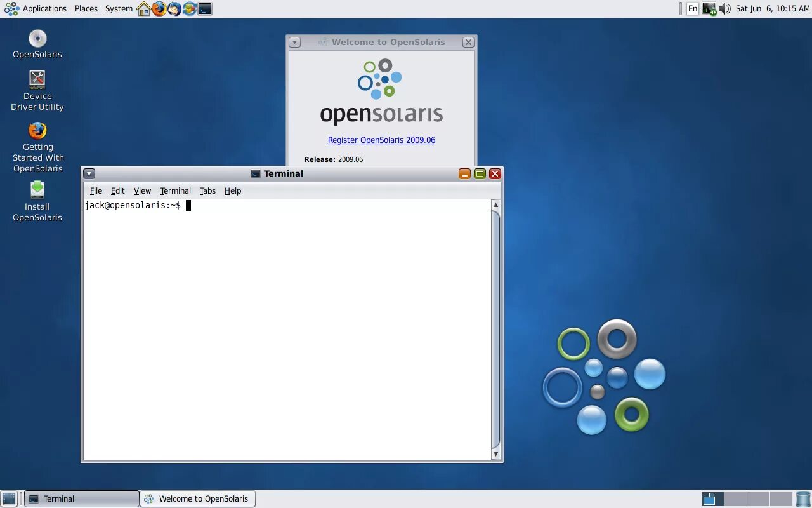Open the Tabs menu in Terminal
The height and width of the screenshot is (508, 812).
tap(207, 190)
